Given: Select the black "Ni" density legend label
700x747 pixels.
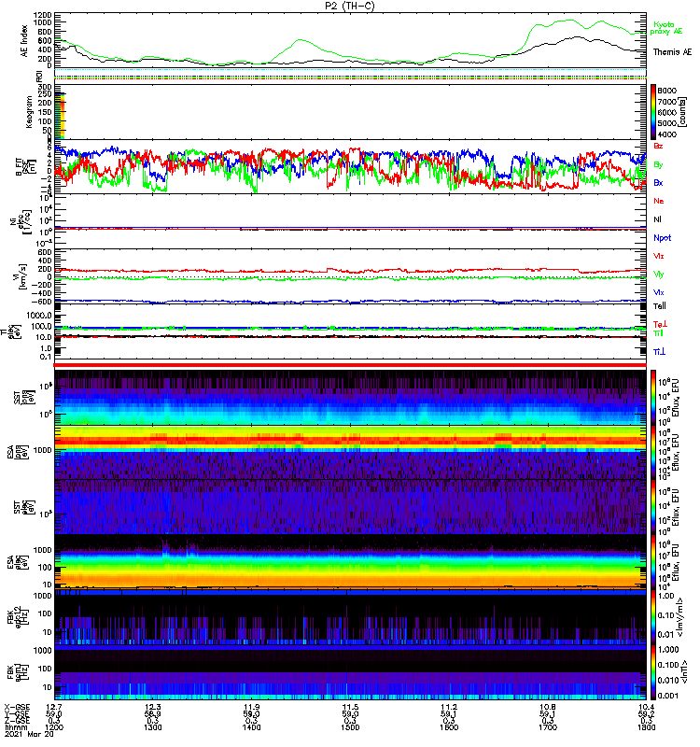Looking at the screenshot, I should [x=657, y=219].
